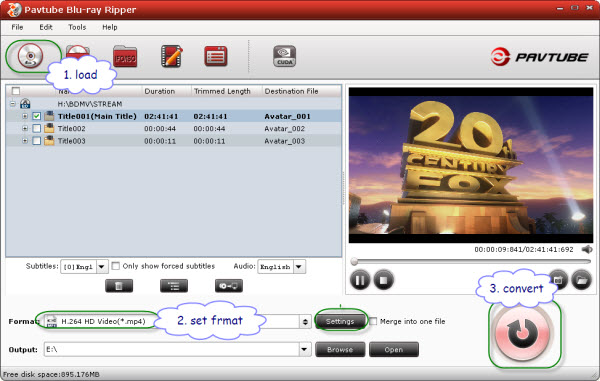Mute the preview volume speaker
The height and width of the screenshot is (381, 600).
[x=587, y=249]
